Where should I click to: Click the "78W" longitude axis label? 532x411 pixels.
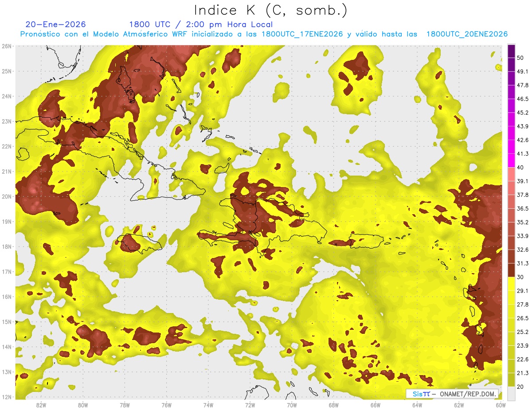125,405
